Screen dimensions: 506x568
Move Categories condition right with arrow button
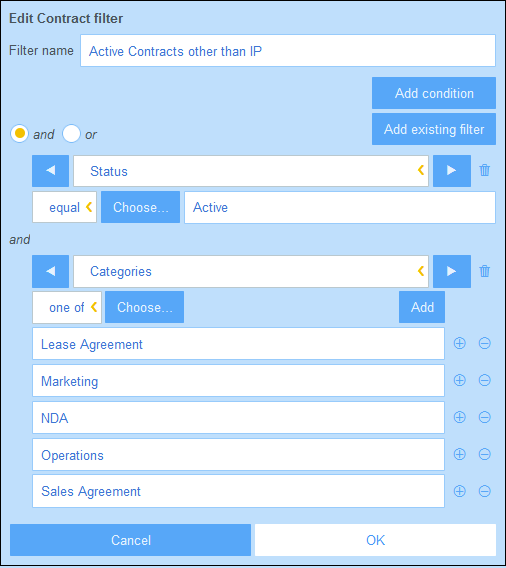click(452, 271)
